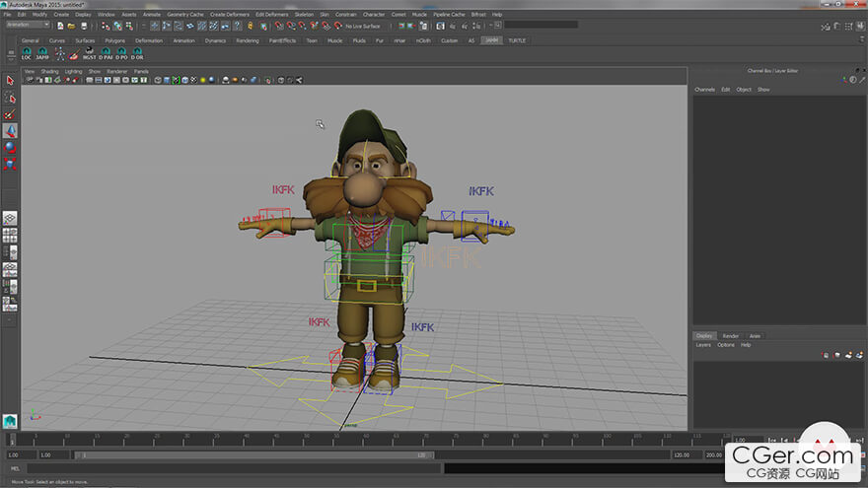Screen dimensions: 868x488
Task: Click the JAMP shelf icon
Action: click(x=42, y=53)
